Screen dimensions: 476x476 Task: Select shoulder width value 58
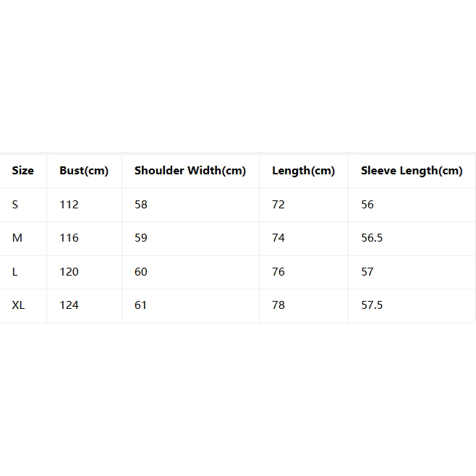click(x=141, y=205)
